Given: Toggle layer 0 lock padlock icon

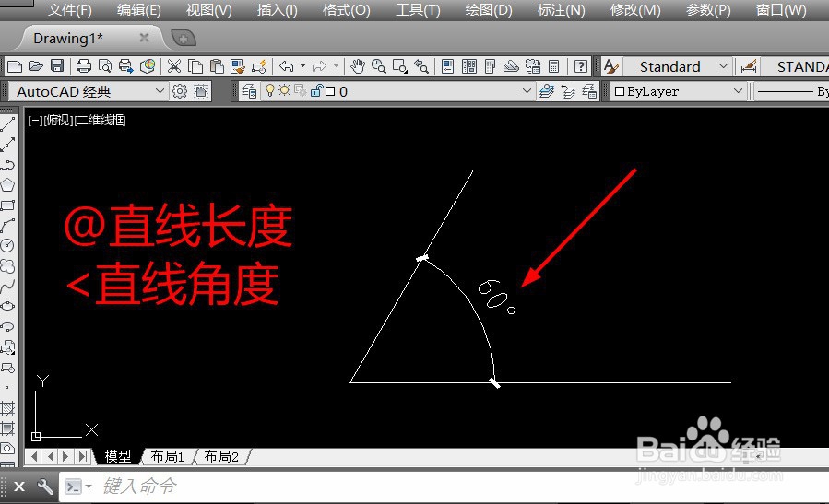Looking at the screenshot, I should tap(316, 91).
